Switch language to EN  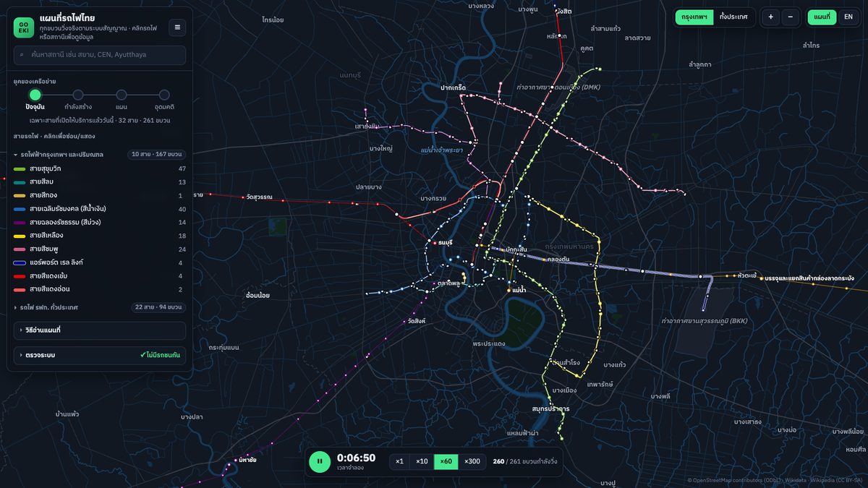click(848, 17)
